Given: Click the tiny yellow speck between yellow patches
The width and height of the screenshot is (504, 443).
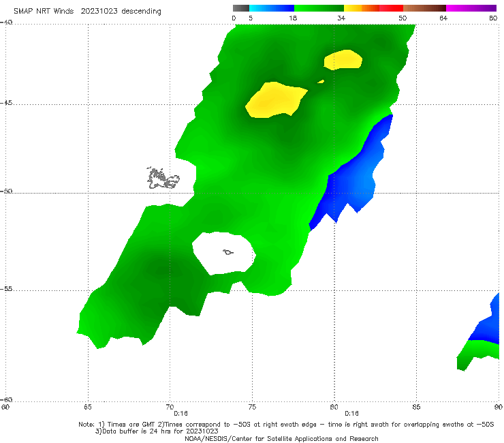Looking at the screenshot, I should 321,82.
